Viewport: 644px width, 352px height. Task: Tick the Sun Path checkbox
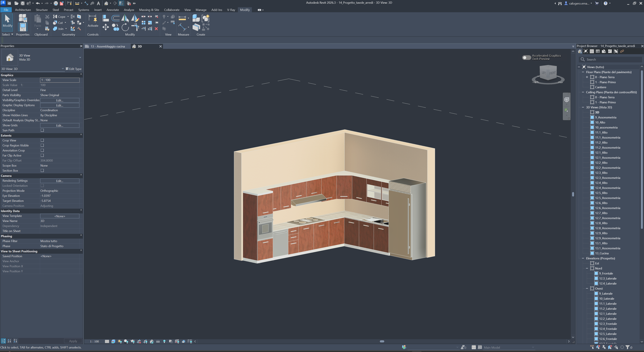click(x=42, y=130)
